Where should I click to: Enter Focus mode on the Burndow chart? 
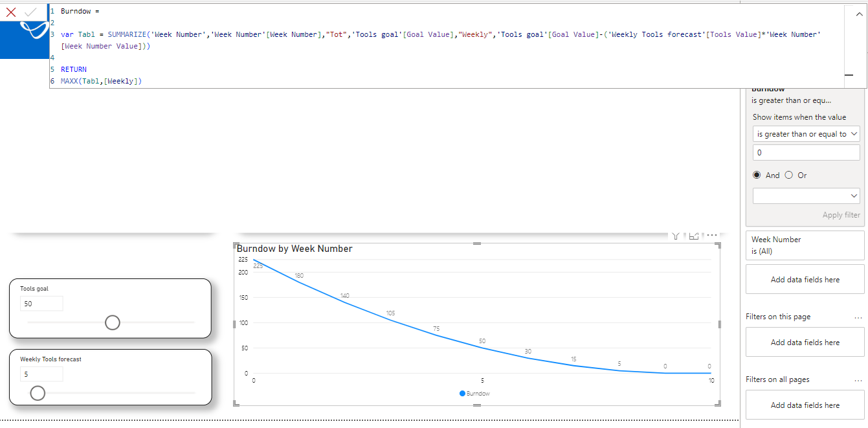coord(693,236)
